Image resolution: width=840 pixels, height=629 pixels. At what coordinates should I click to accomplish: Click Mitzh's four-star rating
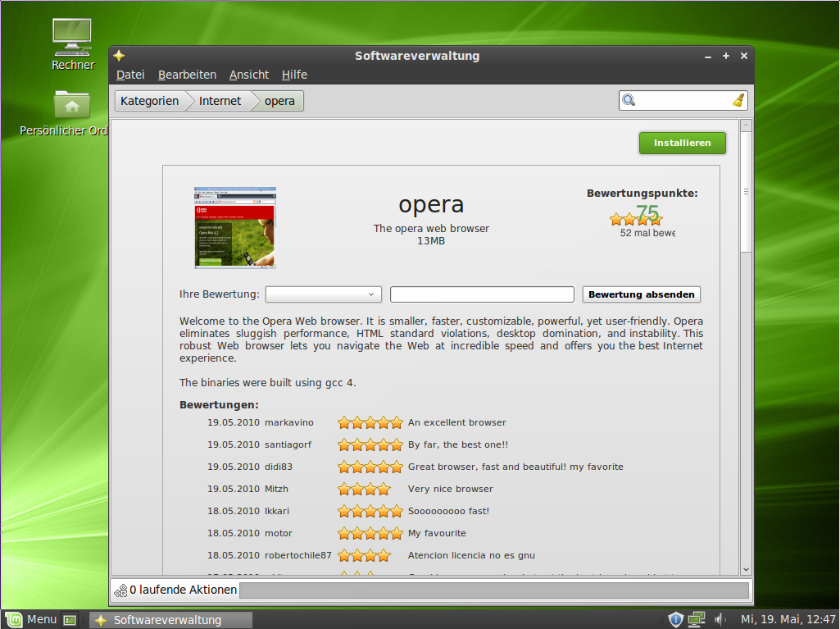pyautogui.click(x=364, y=489)
